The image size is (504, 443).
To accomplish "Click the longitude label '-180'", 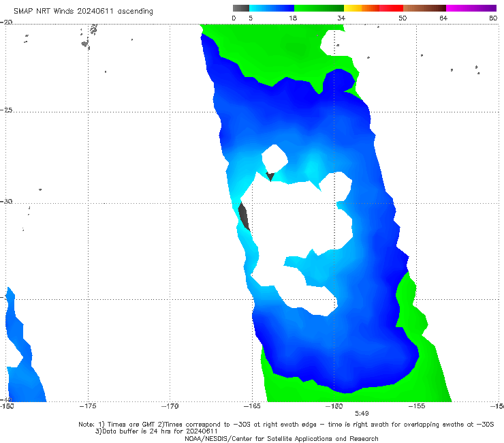I will [7, 406].
